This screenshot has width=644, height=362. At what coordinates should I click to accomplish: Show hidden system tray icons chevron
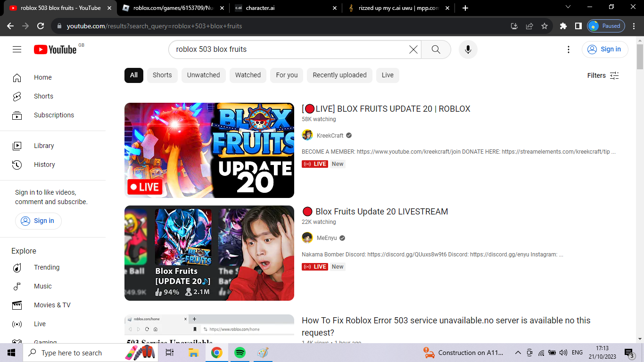518,353
